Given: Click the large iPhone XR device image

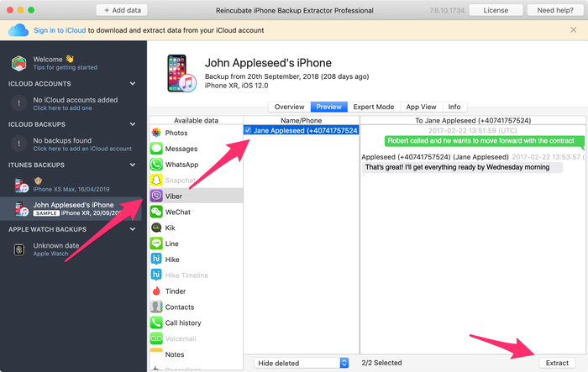Looking at the screenshot, I should tap(181, 74).
